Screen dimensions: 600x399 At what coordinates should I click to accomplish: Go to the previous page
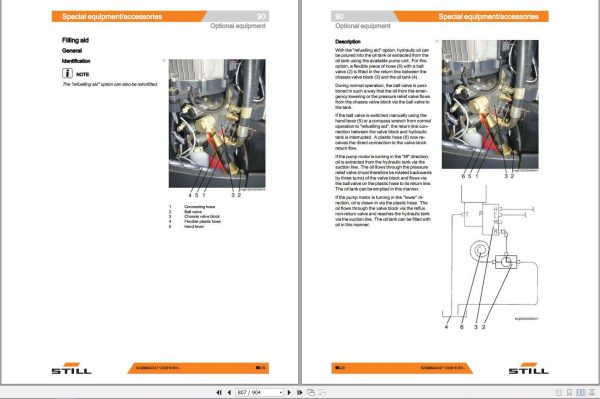(229, 392)
